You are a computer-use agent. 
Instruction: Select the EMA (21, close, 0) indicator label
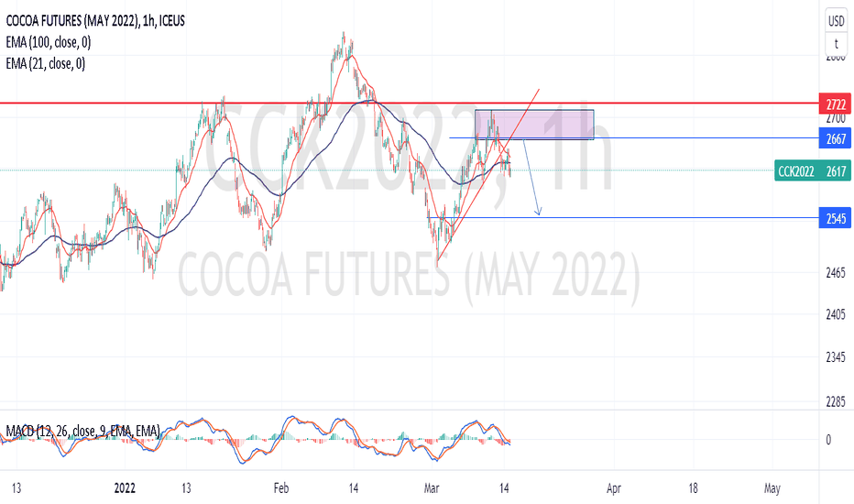46,64
